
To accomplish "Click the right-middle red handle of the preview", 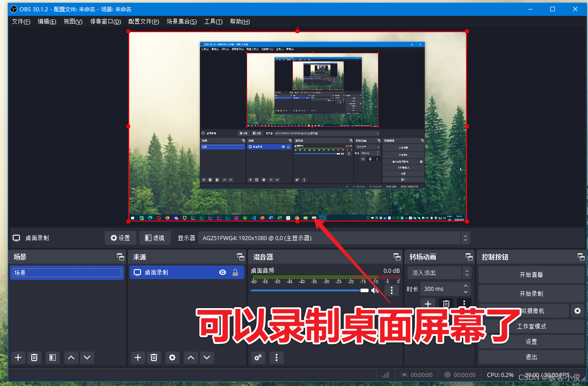I will click(467, 126).
